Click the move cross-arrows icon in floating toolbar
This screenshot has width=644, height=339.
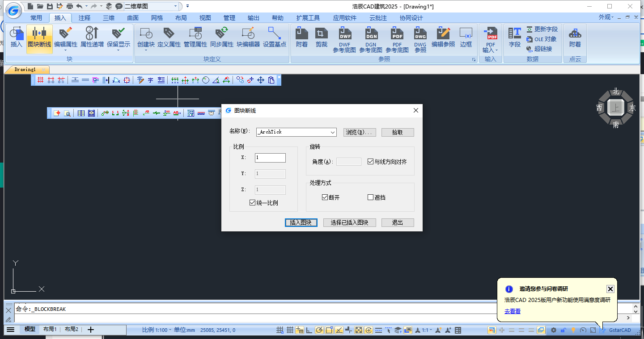(261, 80)
